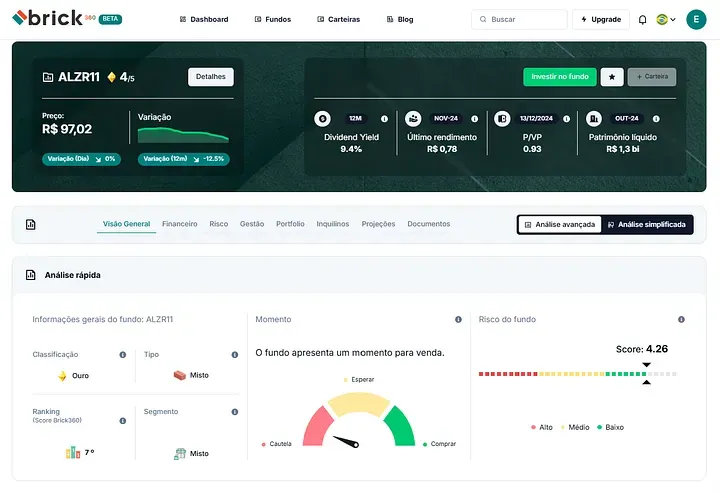Click the risk score bar indicator

(x=577, y=374)
